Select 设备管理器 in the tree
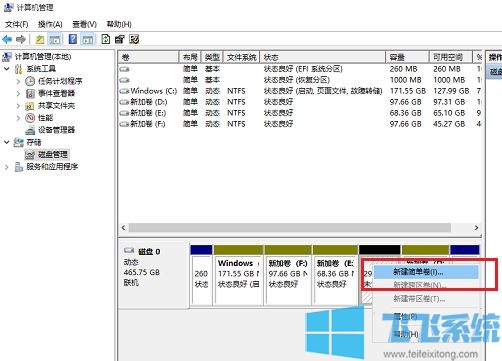Viewport: 502px width, 361px height. click(x=56, y=130)
